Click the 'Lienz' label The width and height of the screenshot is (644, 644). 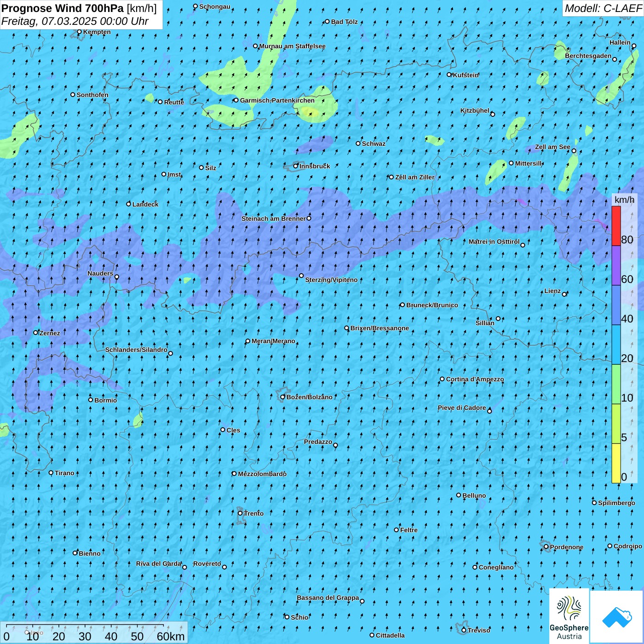click(x=552, y=291)
